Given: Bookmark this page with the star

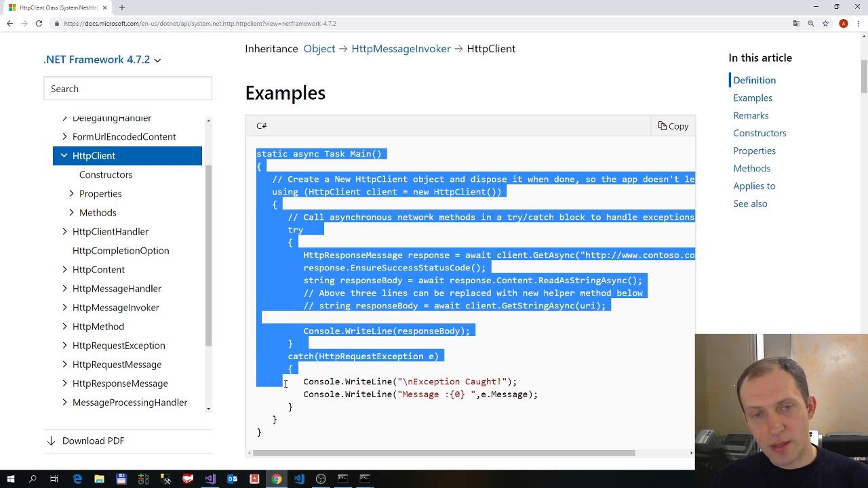Looking at the screenshot, I should (x=825, y=24).
